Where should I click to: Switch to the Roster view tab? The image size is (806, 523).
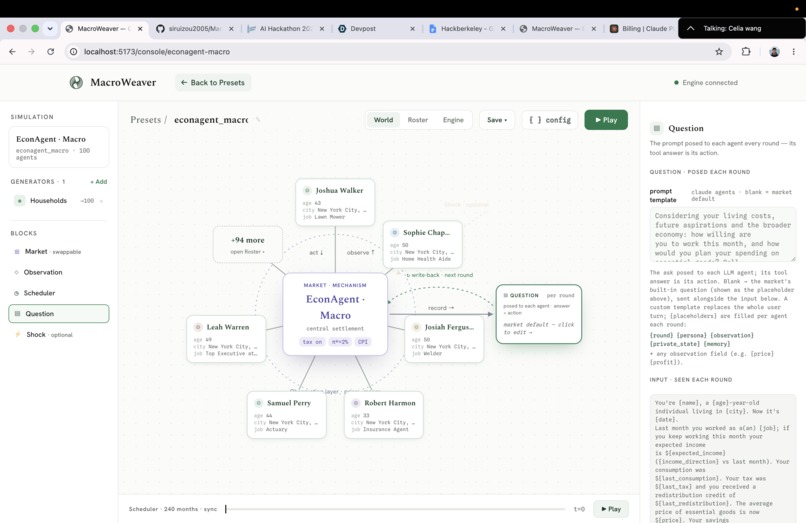coord(417,120)
